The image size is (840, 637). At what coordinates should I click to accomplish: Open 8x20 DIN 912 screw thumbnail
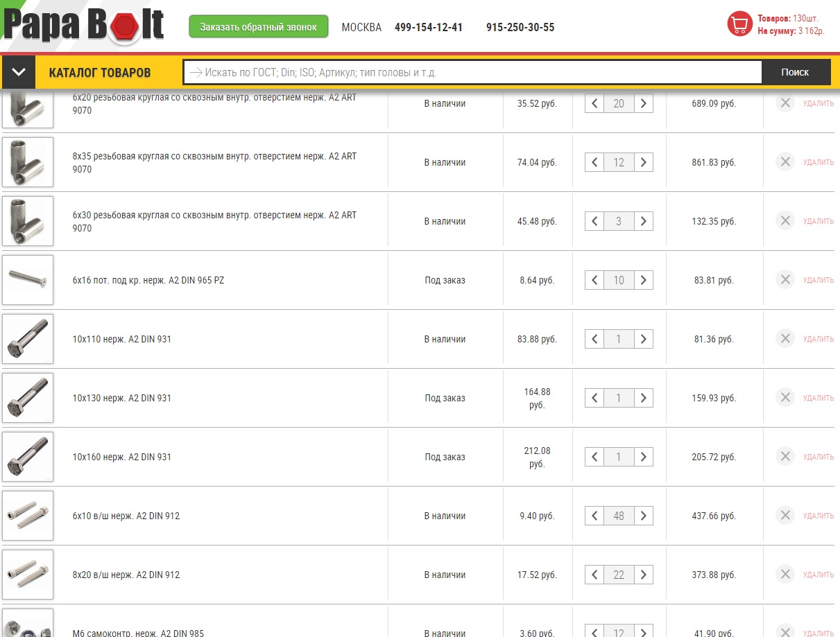pos(28,575)
